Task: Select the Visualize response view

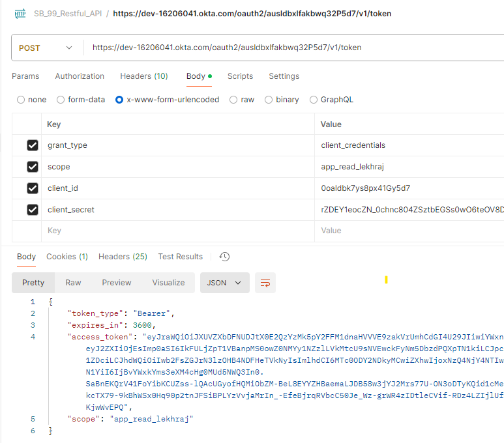Action: (x=168, y=283)
